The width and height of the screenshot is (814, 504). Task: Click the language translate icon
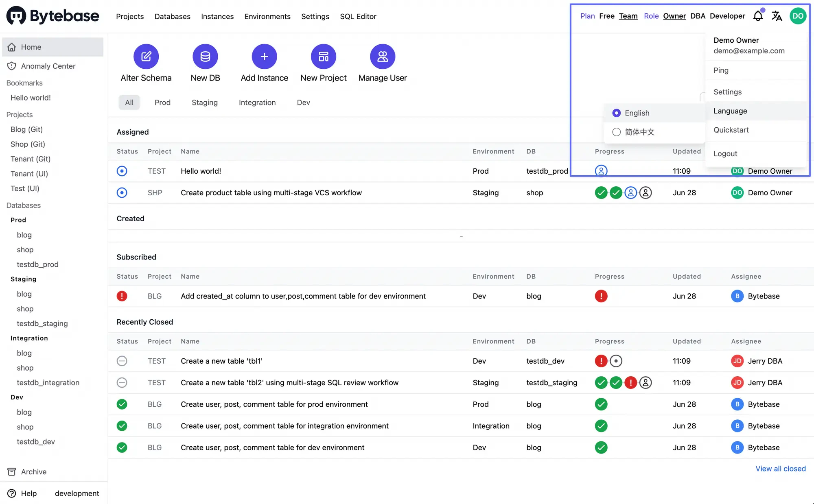(x=777, y=16)
